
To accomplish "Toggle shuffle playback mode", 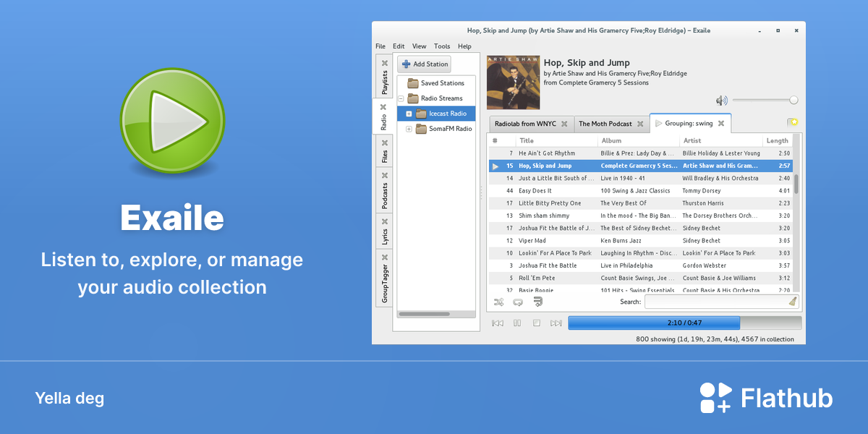I will point(498,302).
